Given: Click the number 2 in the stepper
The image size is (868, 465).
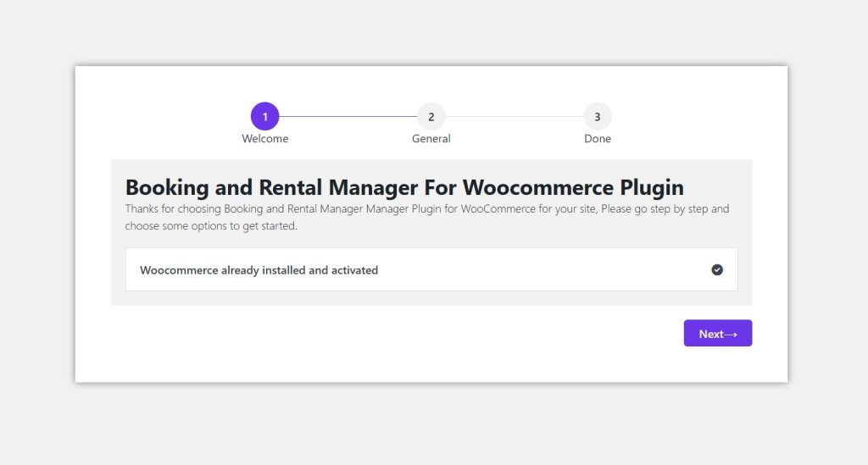Looking at the screenshot, I should [x=431, y=117].
